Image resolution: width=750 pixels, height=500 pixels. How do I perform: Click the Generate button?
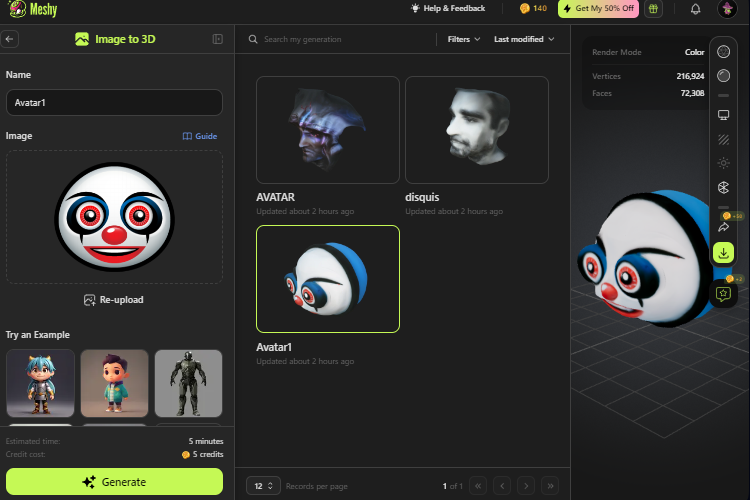pos(114,481)
